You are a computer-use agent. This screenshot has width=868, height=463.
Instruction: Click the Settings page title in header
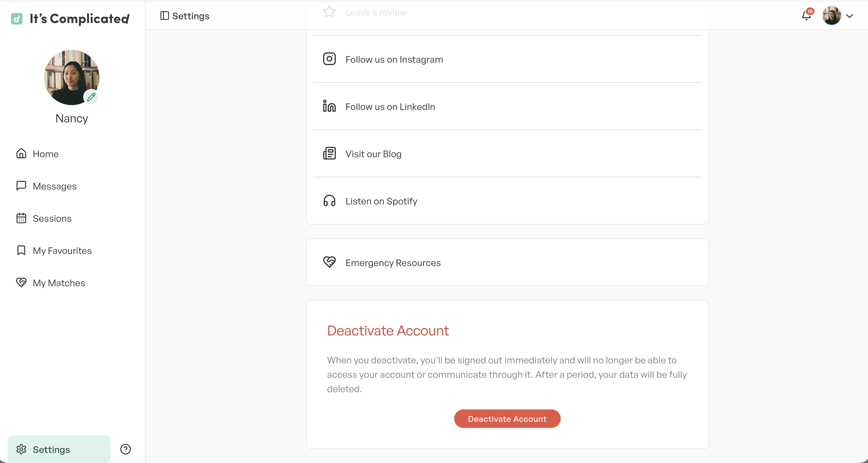190,16
